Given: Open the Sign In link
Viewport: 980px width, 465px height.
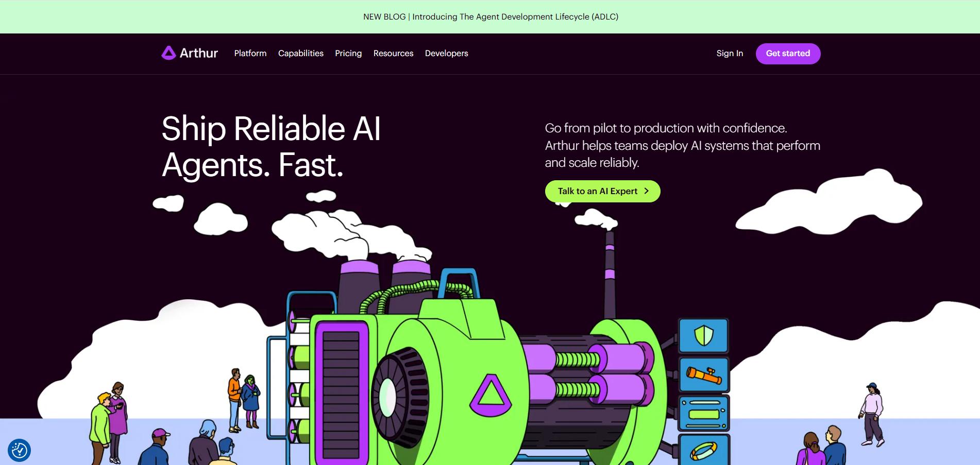Looking at the screenshot, I should (729, 53).
